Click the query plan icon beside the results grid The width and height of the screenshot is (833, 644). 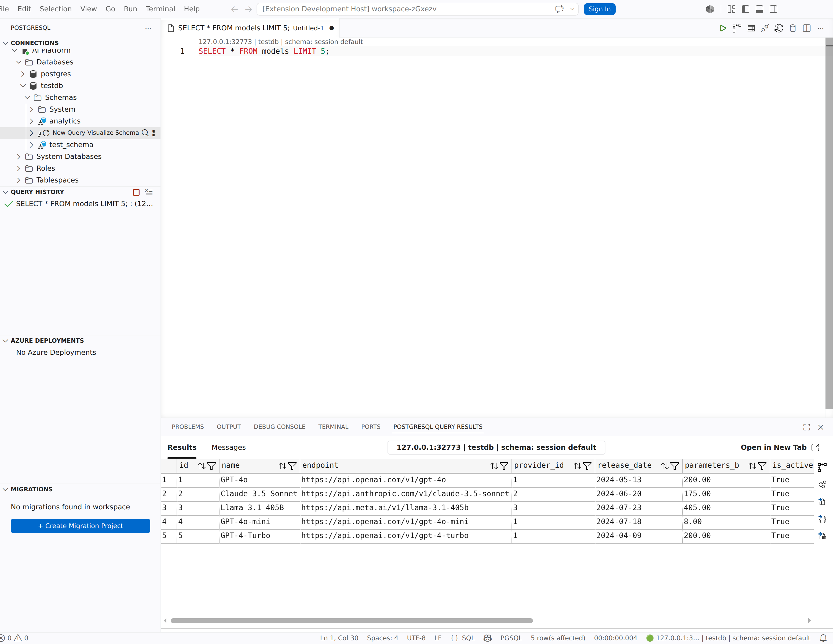[x=822, y=467]
